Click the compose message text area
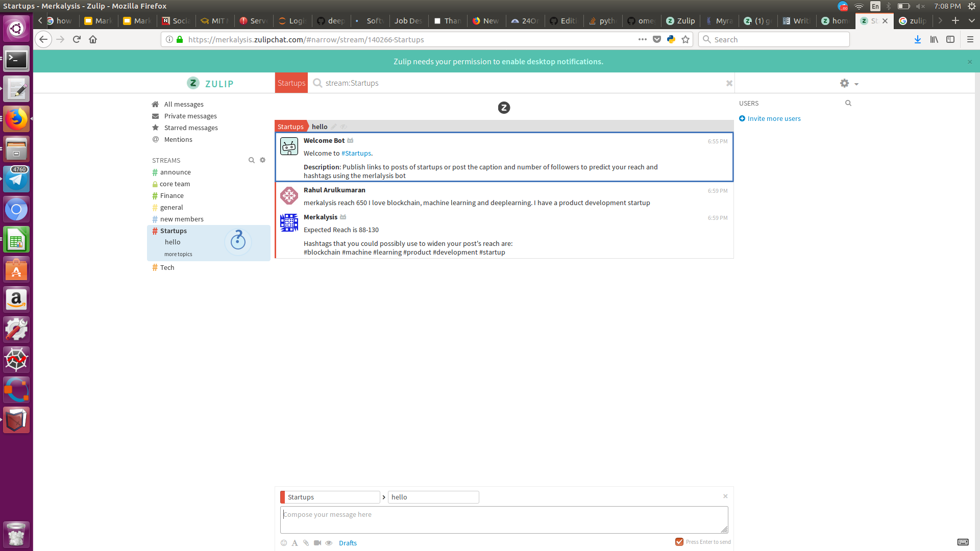Screen dimensions: 980x551 [x=504, y=519]
